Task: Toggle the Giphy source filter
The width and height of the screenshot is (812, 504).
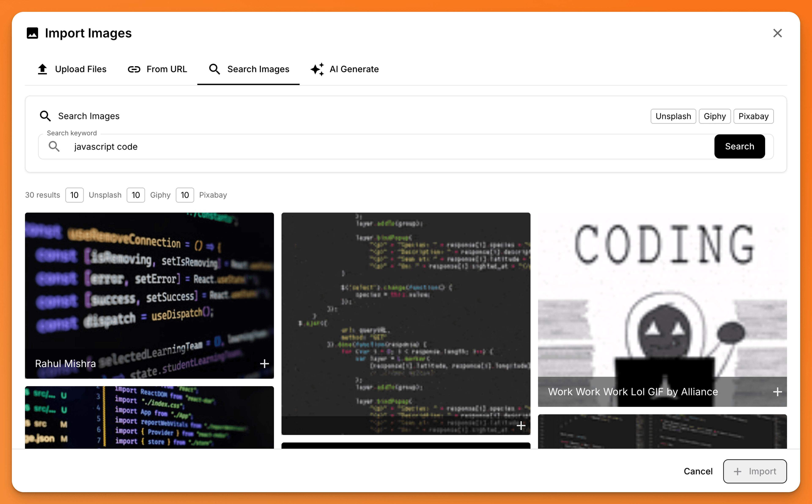Action: pos(714,116)
